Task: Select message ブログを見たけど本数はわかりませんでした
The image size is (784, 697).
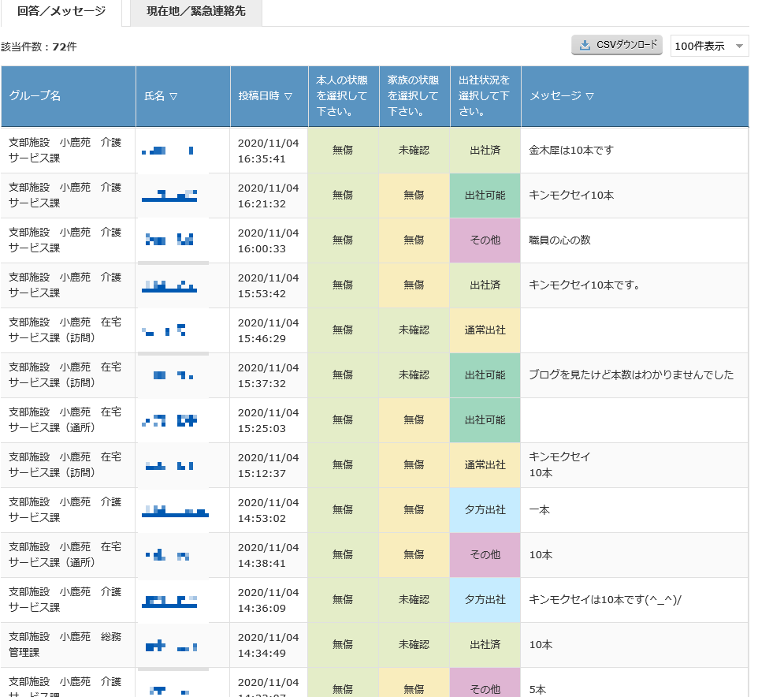Action: coord(631,375)
